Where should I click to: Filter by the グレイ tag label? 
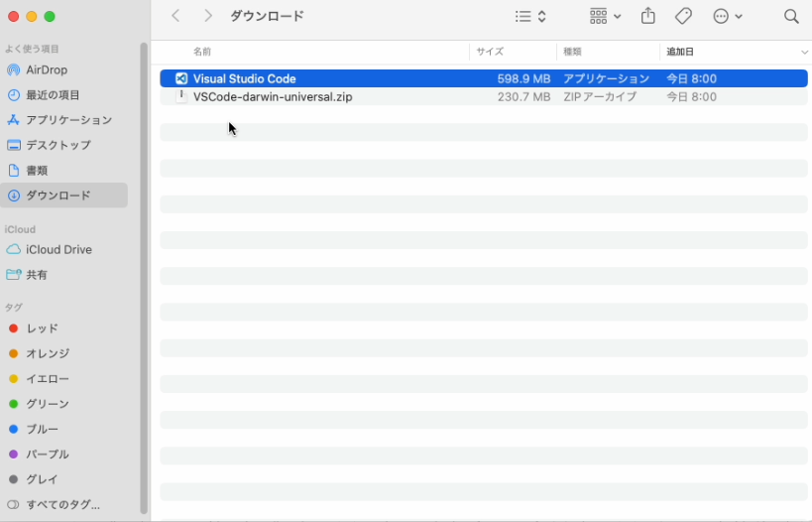tap(42, 479)
